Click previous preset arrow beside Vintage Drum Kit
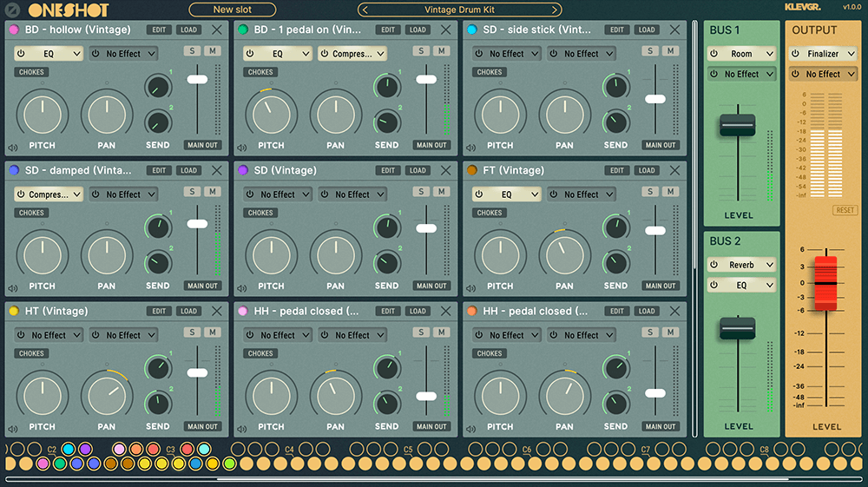Image resolution: width=868 pixels, height=487 pixels. pyautogui.click(x=366, y=10)
